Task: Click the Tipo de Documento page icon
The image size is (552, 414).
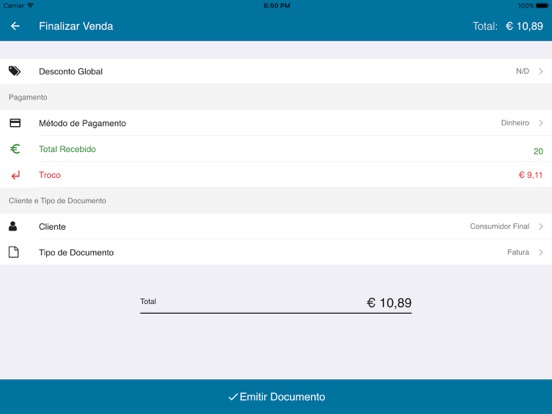Action: pyautogui.click(x=14, y=252)
